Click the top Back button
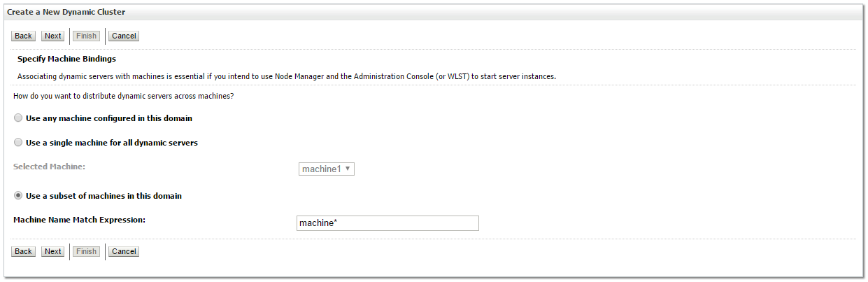Screen dimensions: 868x282 pyautogui.click(x=24, y=36)
